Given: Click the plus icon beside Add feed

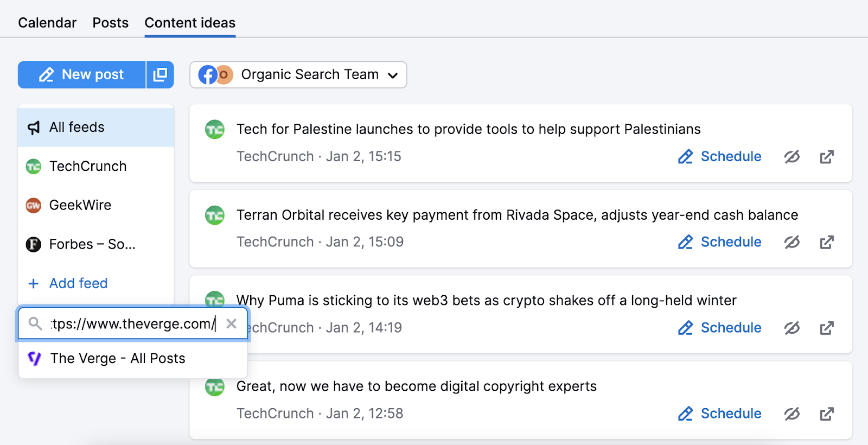Looking at the screenshot, I should click(34, 283).
